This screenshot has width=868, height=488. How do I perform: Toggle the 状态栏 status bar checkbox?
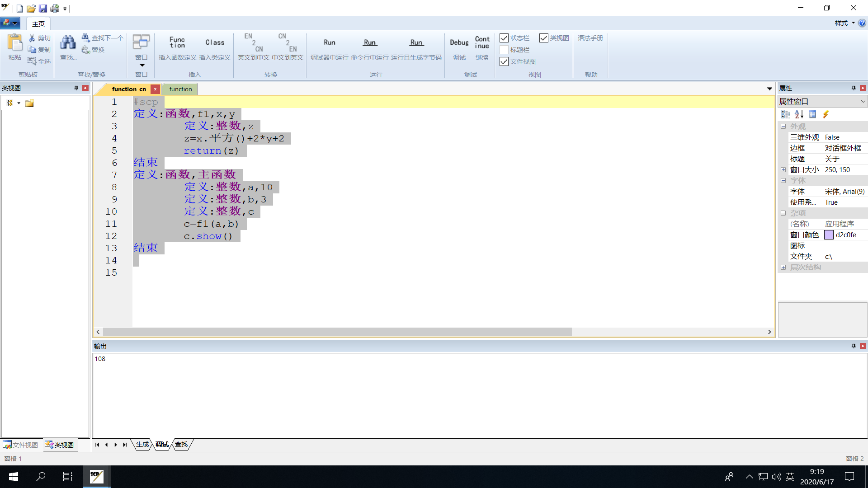pos(504,38)
